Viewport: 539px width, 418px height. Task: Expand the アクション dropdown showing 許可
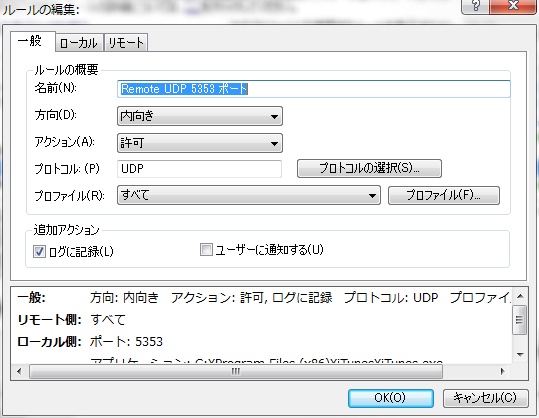click(200, 143)
